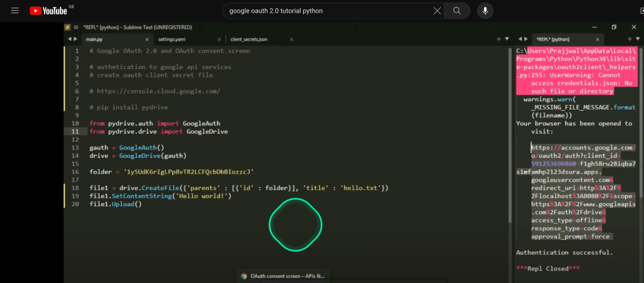Close the settings.yaml tab
644x283 pixels.
[x=219, y=40]
